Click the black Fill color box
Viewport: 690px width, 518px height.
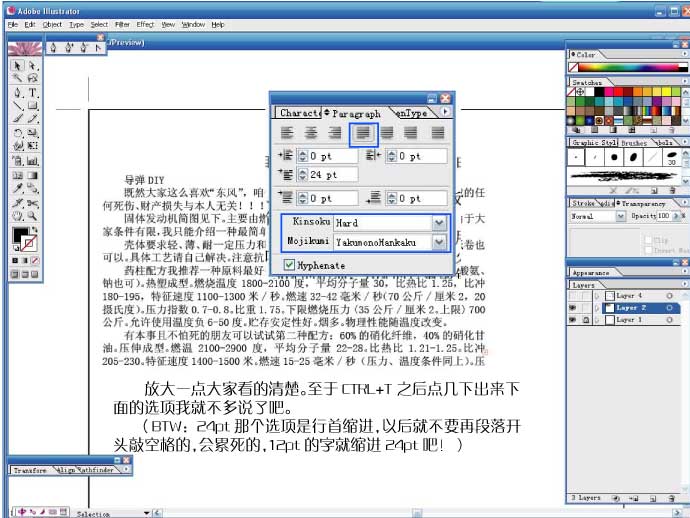(x=20, y=235)
